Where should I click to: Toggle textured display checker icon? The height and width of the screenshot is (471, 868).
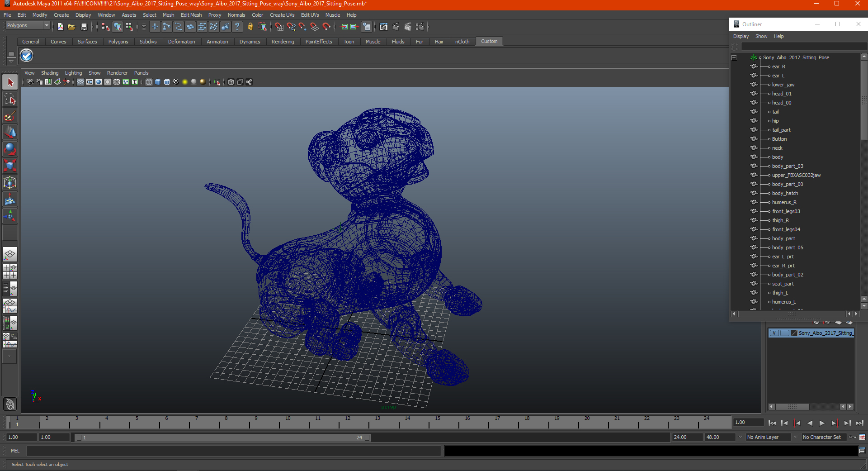[x=176, y=82]
